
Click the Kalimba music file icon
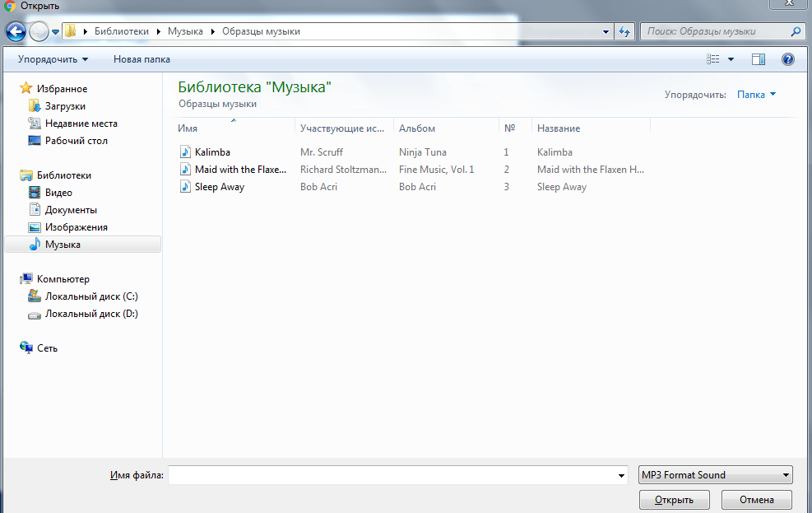pyautogui.click(x=185, y=152)
